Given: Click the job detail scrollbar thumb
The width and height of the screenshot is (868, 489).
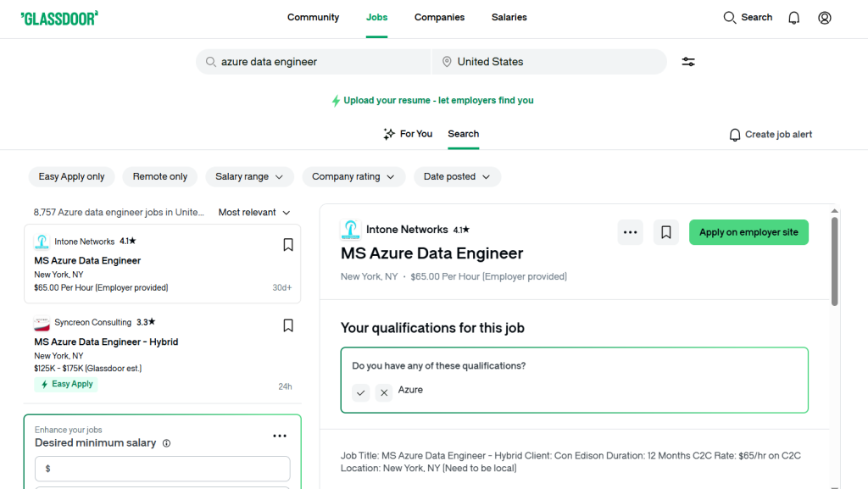Looking at the screenshot, I should [834, 261].
